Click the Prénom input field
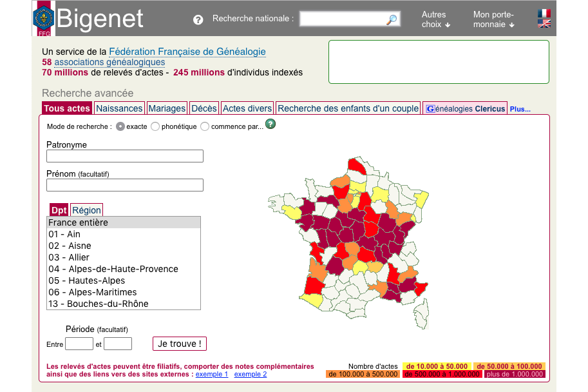The height and width of the screenshot is (392, 588). 125,185
